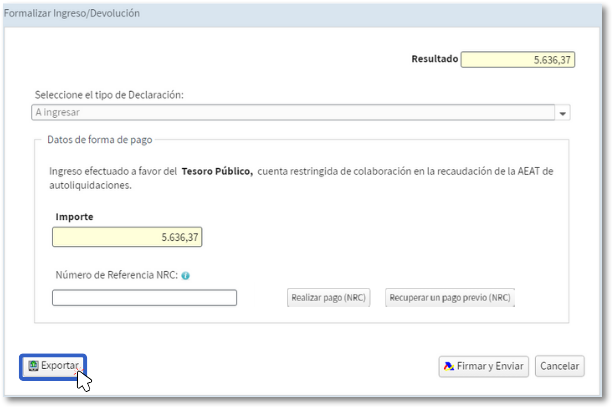Click the NRC info help icon
613x408 pixels.
tap(186, 276)
